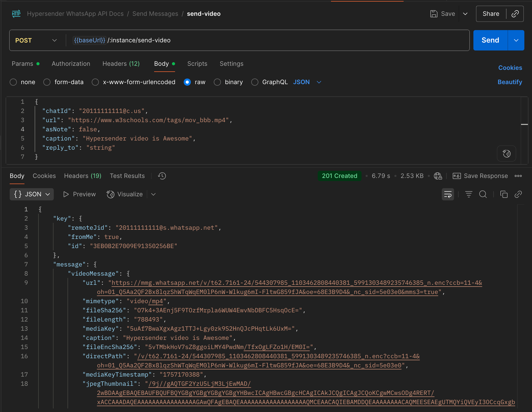The width and height of the screenshot is (532, 412).
Task: Search the response body with magnifier icon
Action: (x=483, y=195)
